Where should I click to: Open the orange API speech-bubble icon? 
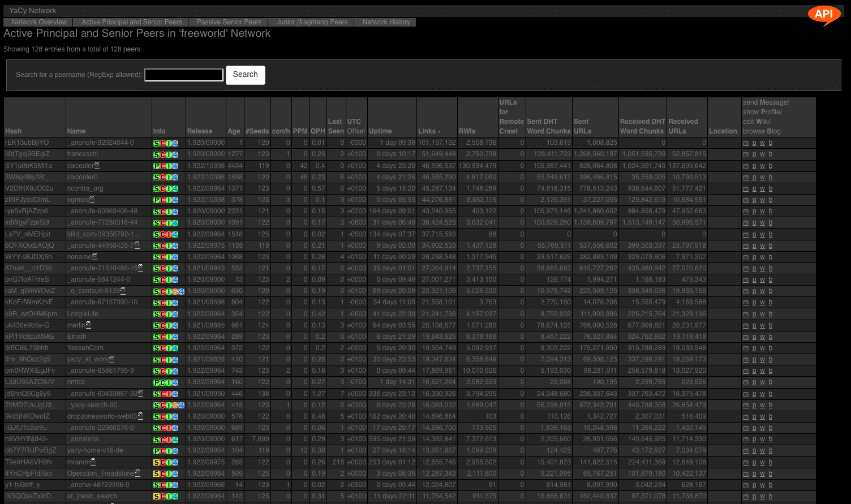824,15
